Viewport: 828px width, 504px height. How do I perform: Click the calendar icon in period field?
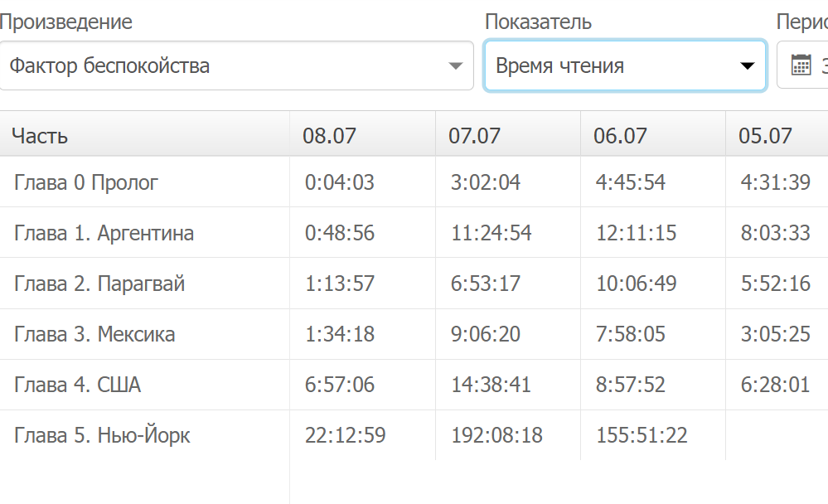point(801,65)
